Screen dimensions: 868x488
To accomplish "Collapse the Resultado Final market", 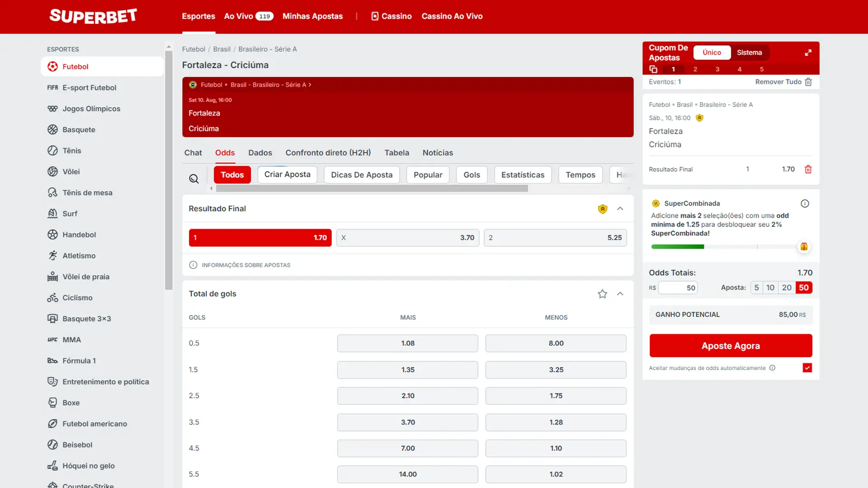I will pyautogui.click(x=620, y=209).
